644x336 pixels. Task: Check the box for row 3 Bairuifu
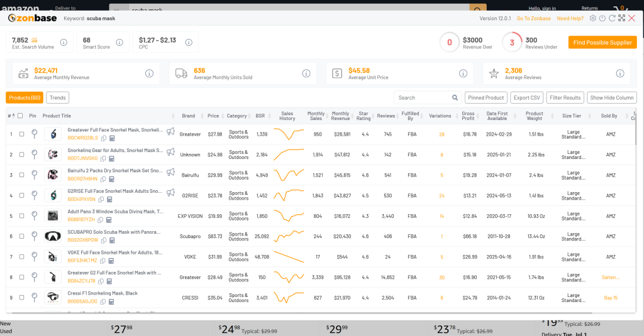22,175
